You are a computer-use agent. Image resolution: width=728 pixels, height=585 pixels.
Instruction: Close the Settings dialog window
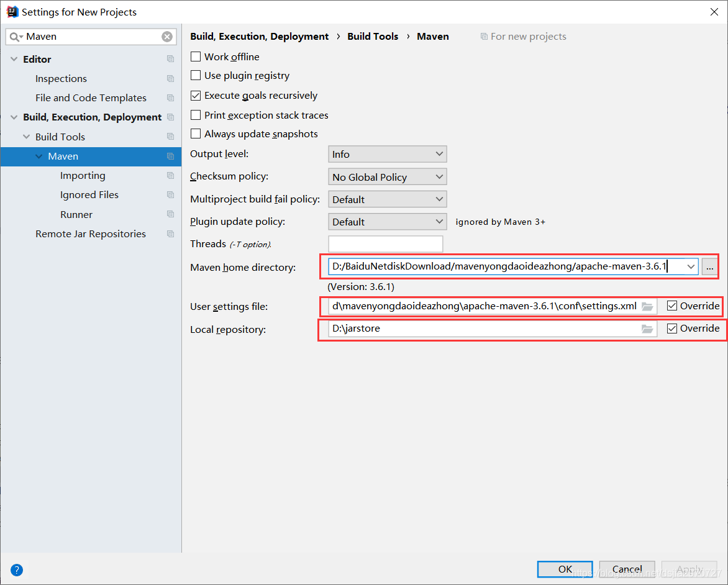click(x=714, y=12)
